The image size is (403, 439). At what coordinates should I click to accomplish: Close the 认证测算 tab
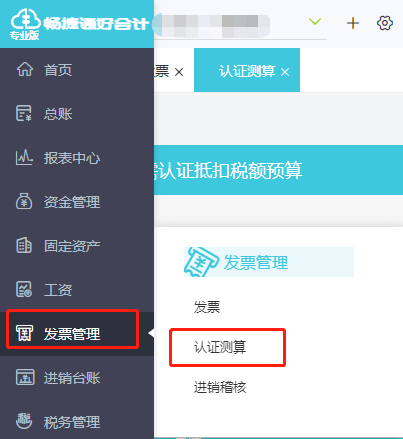tap(285, 72)
